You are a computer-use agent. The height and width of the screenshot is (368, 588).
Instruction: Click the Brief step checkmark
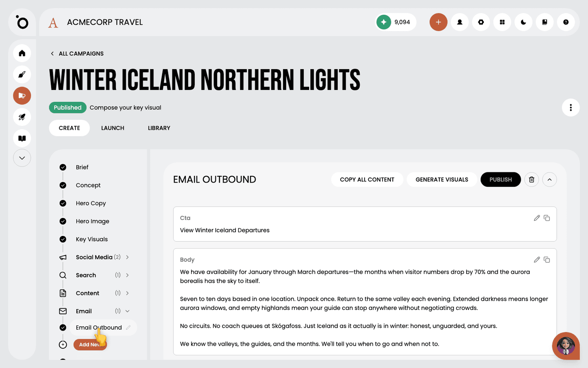[x=63, y=167]
